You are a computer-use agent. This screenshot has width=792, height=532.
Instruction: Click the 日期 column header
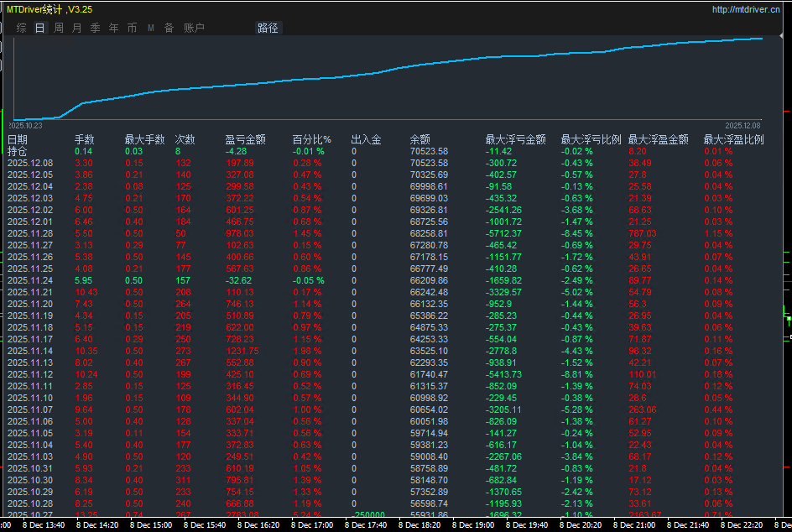pos(17,139)
